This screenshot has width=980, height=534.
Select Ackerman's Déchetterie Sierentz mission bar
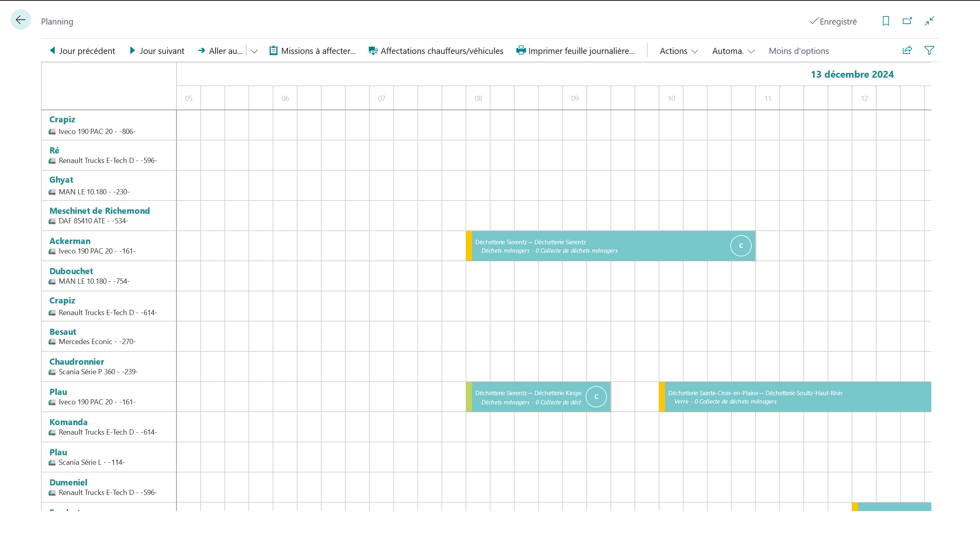(610, 246)
